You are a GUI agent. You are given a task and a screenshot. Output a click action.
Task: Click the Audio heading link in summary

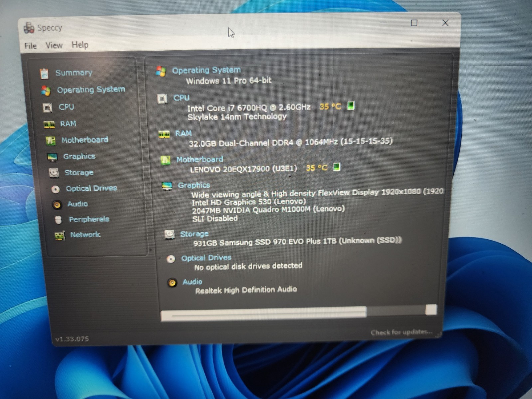(x=192, y=282)
